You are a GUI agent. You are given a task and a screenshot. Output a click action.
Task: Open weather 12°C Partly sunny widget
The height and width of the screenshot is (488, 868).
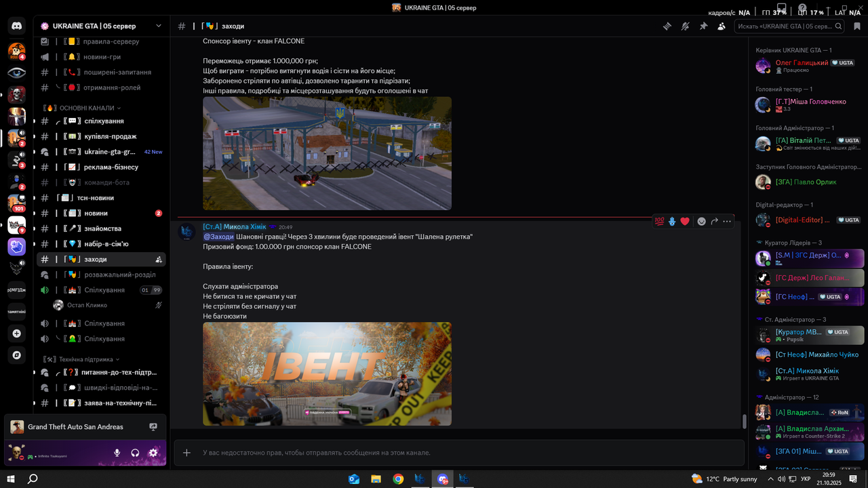tap(724, 479)
